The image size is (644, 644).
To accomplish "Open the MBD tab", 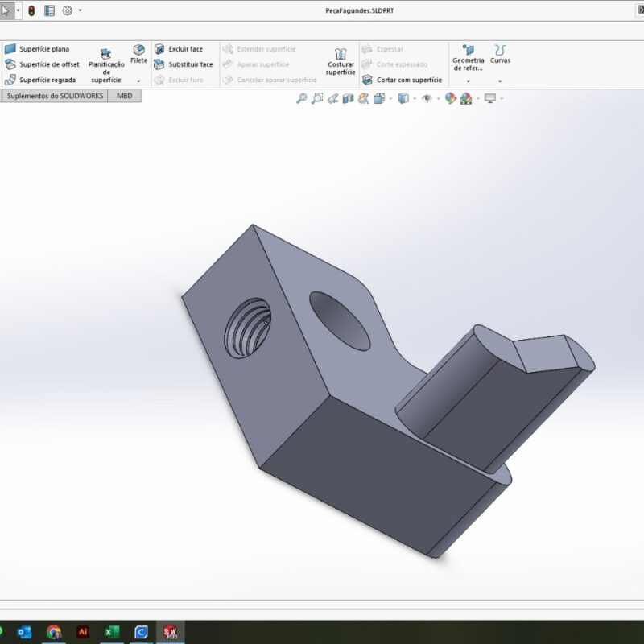I will click(x=125, y=96).
